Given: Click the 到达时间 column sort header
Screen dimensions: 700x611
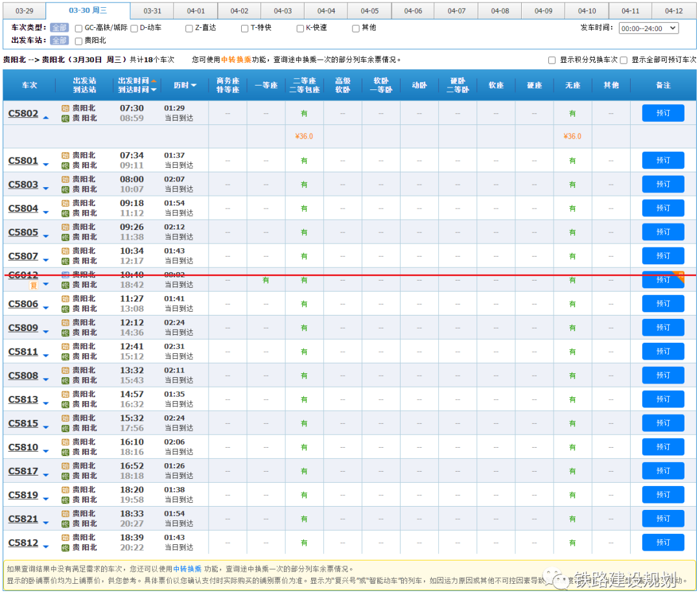Looking at the screenshot, I should tap(134, 89).
